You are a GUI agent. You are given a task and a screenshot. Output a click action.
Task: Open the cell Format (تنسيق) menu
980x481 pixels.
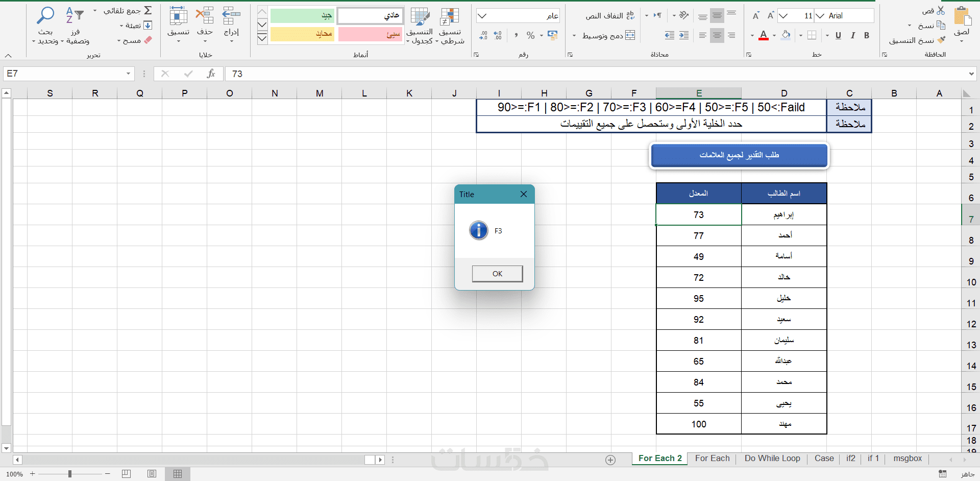point(178,26)
